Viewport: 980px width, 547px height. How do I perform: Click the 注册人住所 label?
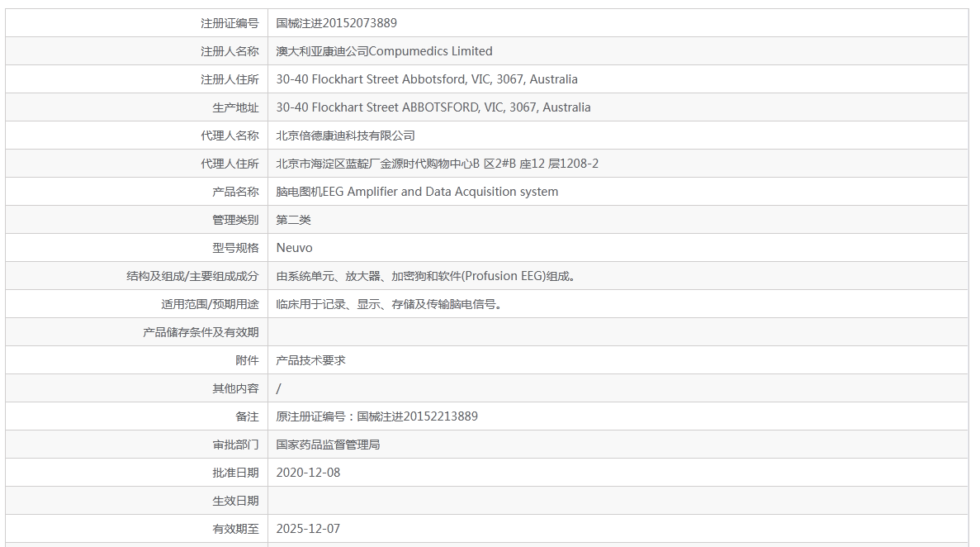point(230,79)
